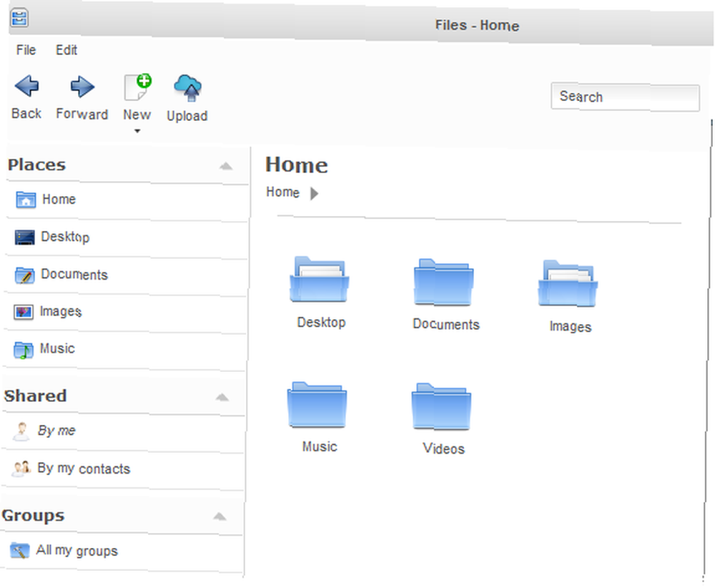Show files shared By me
This screenshot has height=588, width=715.
click(56, 431)
